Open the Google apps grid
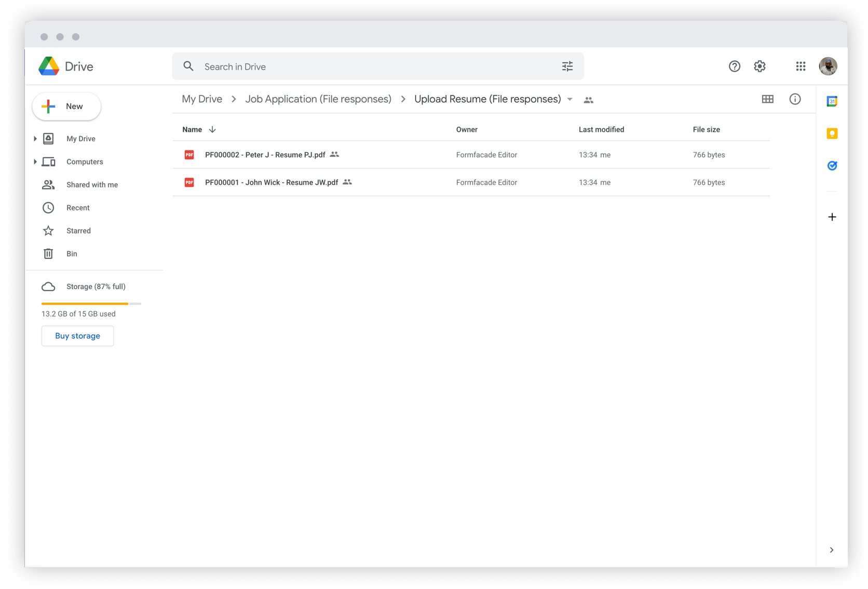The height and width of the screenshot is (589, 868). (801, 66)
